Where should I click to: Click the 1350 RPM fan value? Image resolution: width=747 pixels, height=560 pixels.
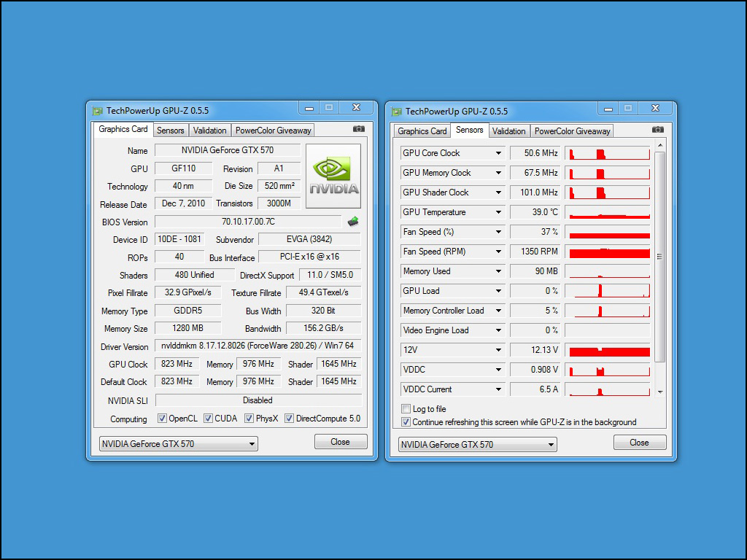[x=535, y=252]
